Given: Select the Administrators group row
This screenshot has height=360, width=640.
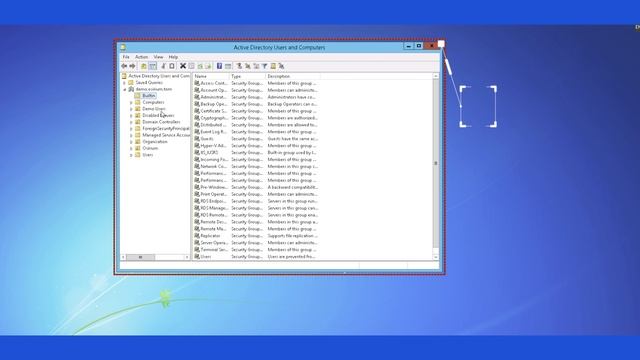Looking at the screenshot, I should coord(256,97).
